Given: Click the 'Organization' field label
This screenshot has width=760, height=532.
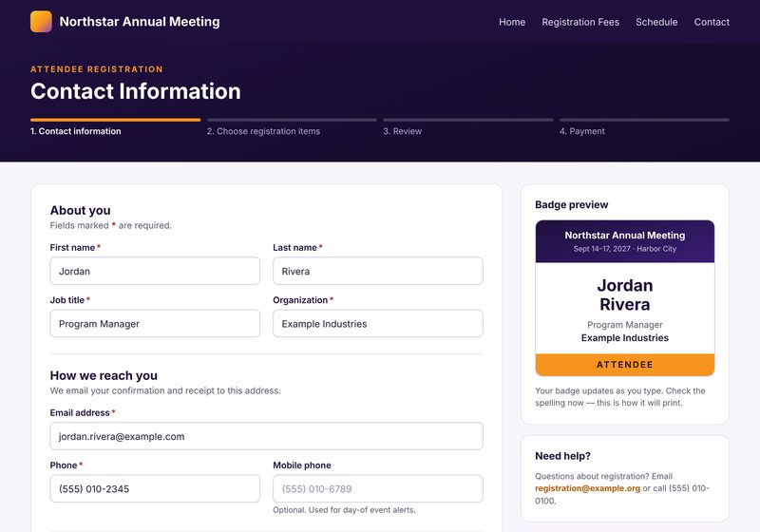Looking at the screenshot, I should coord(300,300).
